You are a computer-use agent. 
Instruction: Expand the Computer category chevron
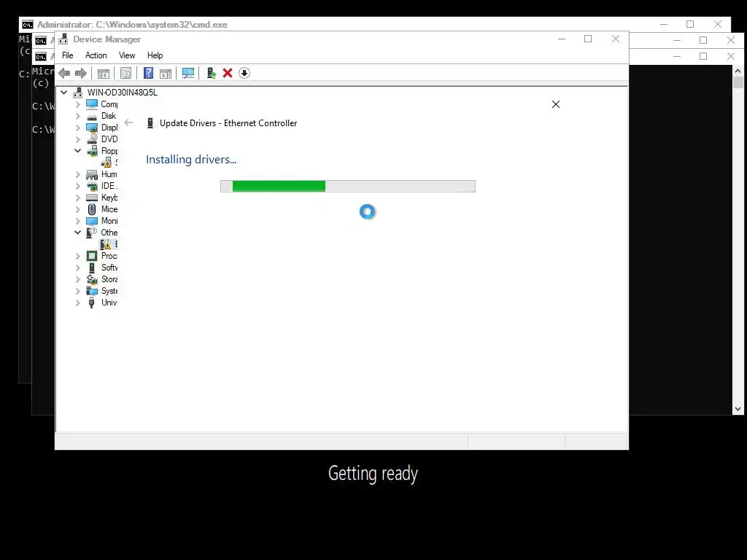[x=77, y=104]
